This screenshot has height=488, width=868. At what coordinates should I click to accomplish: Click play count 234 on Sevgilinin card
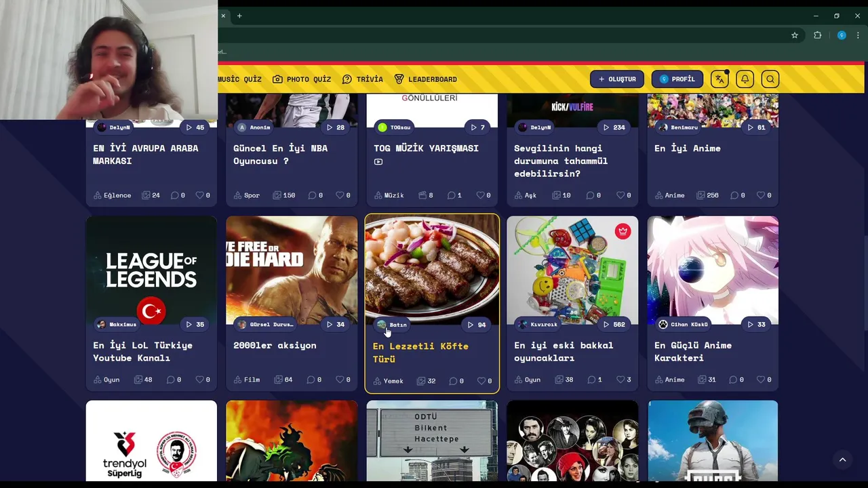(614, 127)
